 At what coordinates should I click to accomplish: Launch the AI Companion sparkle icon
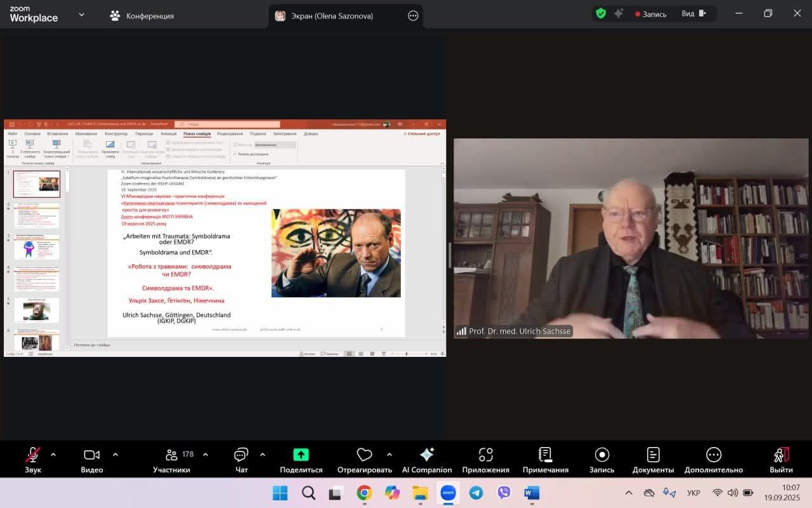(x=427, y=455)
